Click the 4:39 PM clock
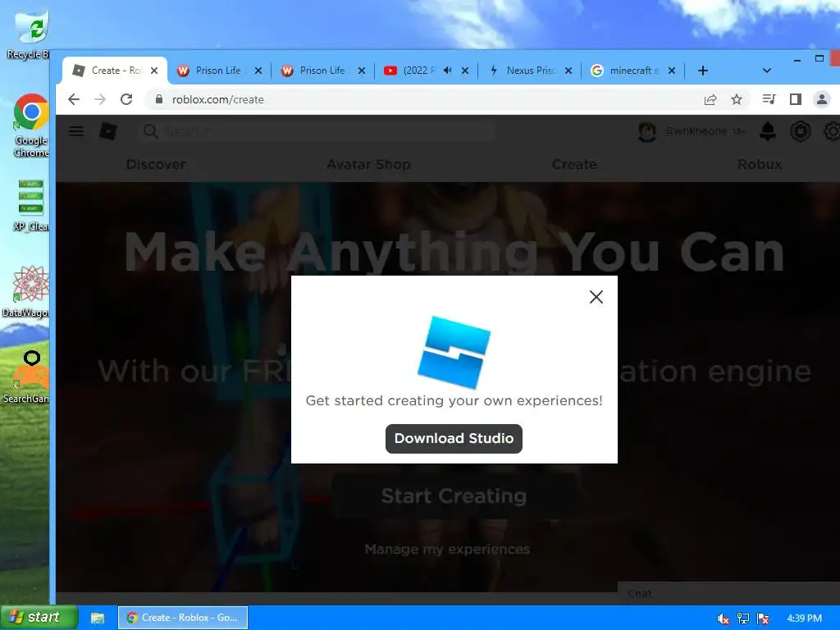This screenshot has width=840, height=630. [805, 619]
